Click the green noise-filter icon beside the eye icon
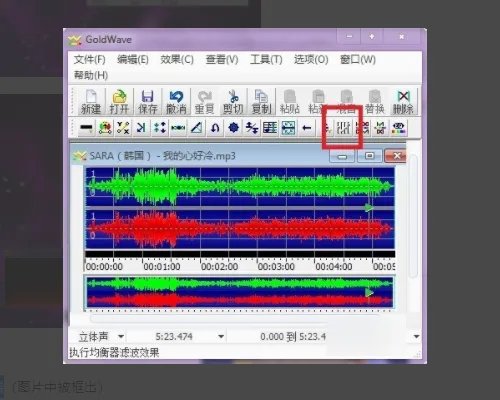The image size is (500, 400). [x=381, y=128]
